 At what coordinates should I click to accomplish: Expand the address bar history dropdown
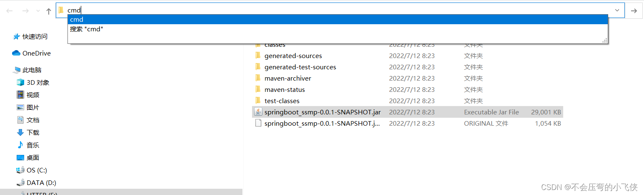point(617,10)
